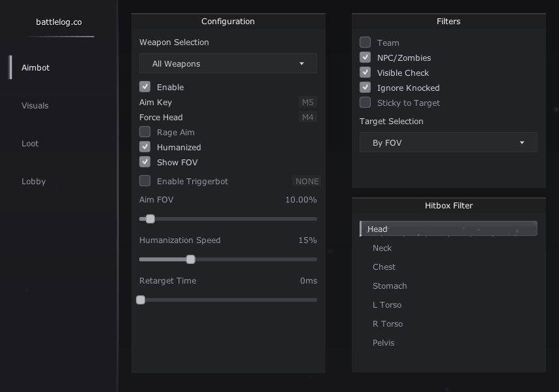Toggle the Enable checkbox
559x392 pixels.
point(144,87)
